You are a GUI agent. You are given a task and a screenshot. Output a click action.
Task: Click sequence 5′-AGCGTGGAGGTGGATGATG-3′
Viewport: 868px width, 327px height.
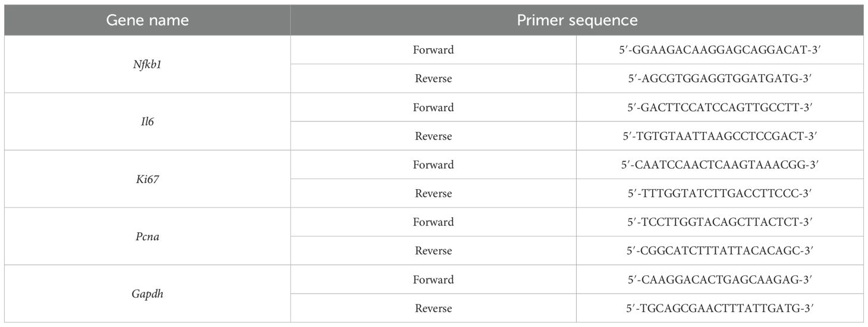(717, 78)
